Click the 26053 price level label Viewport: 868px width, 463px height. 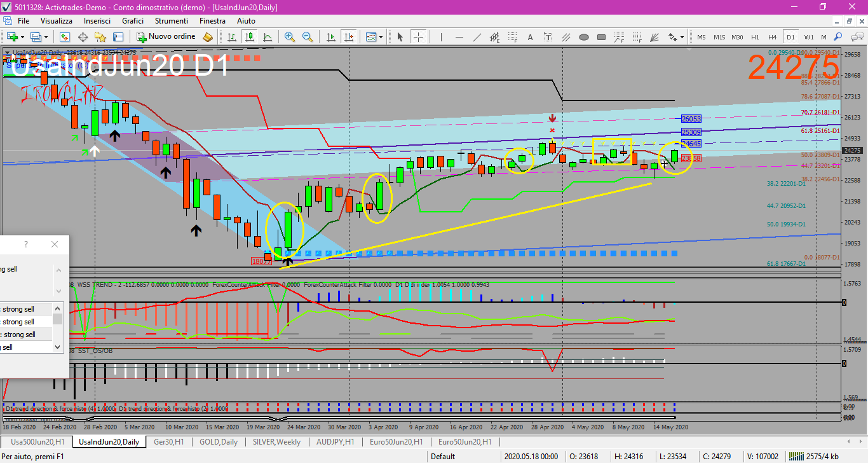coord(691,119)
